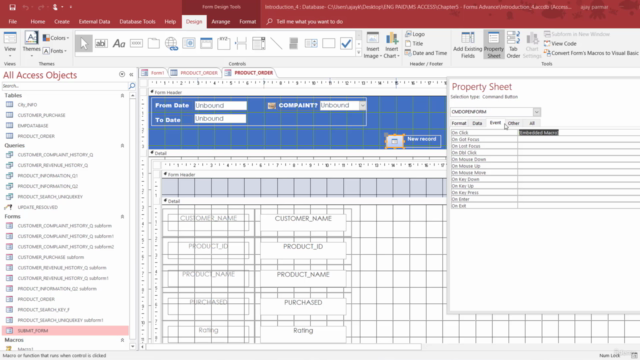Viewport: 640px width, 360px height.
Task: Choose the Line control
Action: click(x=276, y=43)
